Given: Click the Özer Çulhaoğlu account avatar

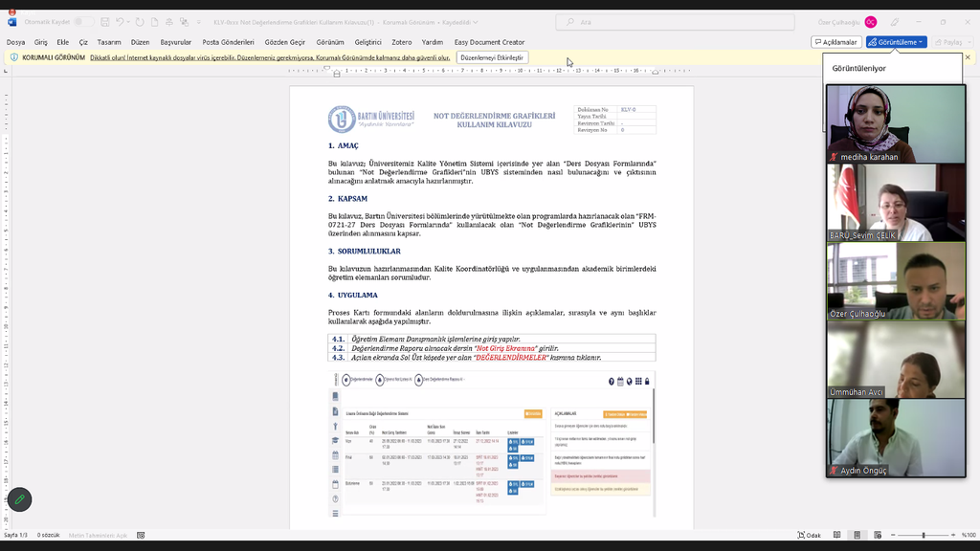Looking at the screenshot, I should 870,22.
